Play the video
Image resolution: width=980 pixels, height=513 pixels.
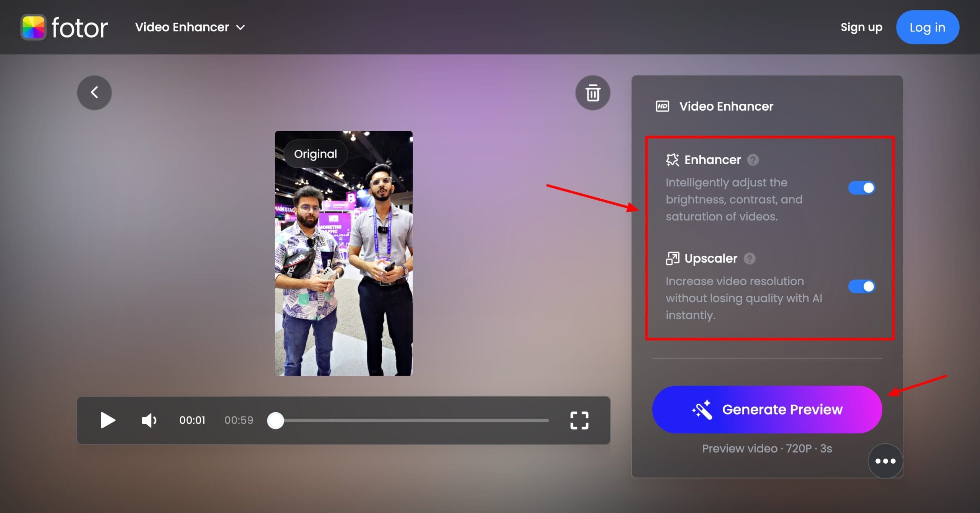108,420
